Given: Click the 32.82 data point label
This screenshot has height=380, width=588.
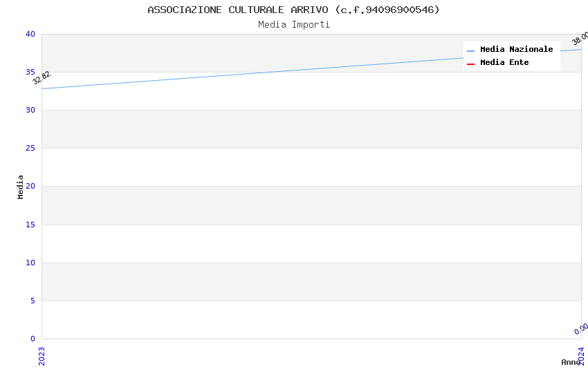Looking at the screenshot, I should [x=42, y=77].
